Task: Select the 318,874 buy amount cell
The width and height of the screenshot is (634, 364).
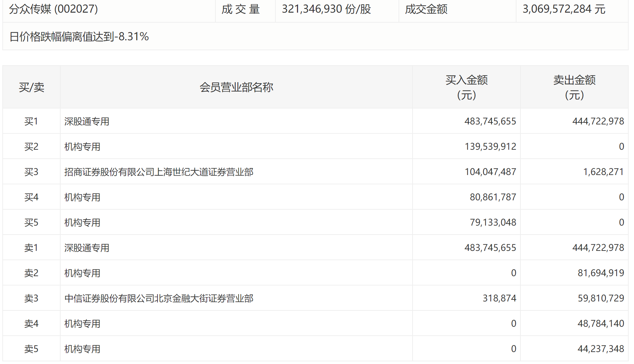Action: (x=499, y=298)
